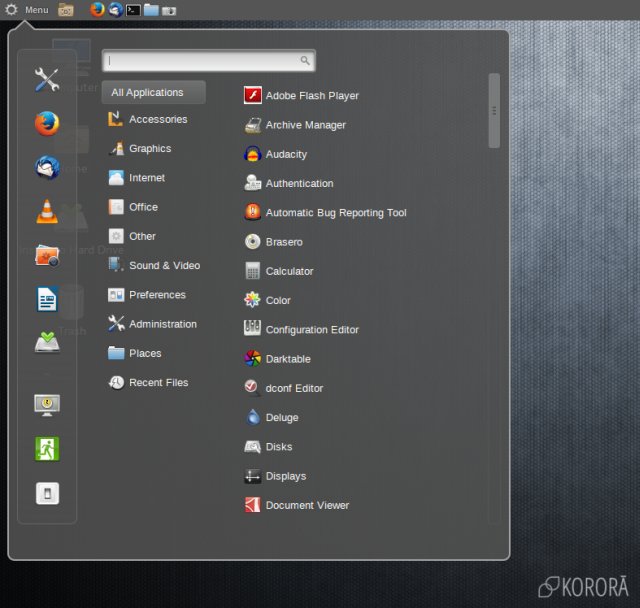Click the Menu button in top panel
Viewport: 640px width, 608px height.
pyautogui.click(x=27, y=10)
